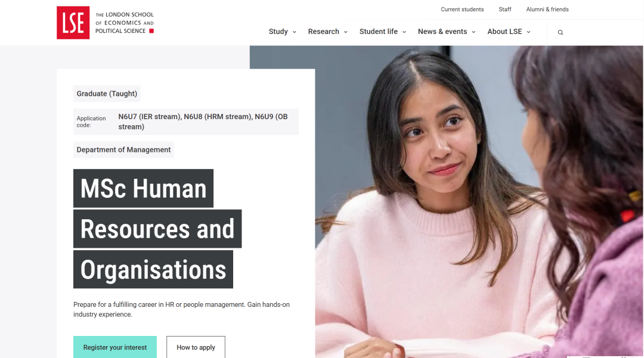The height and width of the screenshot is (358, 644).
Task: Click the LSE red logo
Action: [73, 23]
